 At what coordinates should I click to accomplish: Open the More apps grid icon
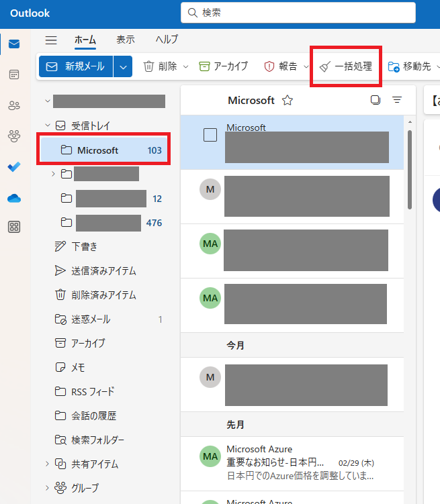[14, 227]
